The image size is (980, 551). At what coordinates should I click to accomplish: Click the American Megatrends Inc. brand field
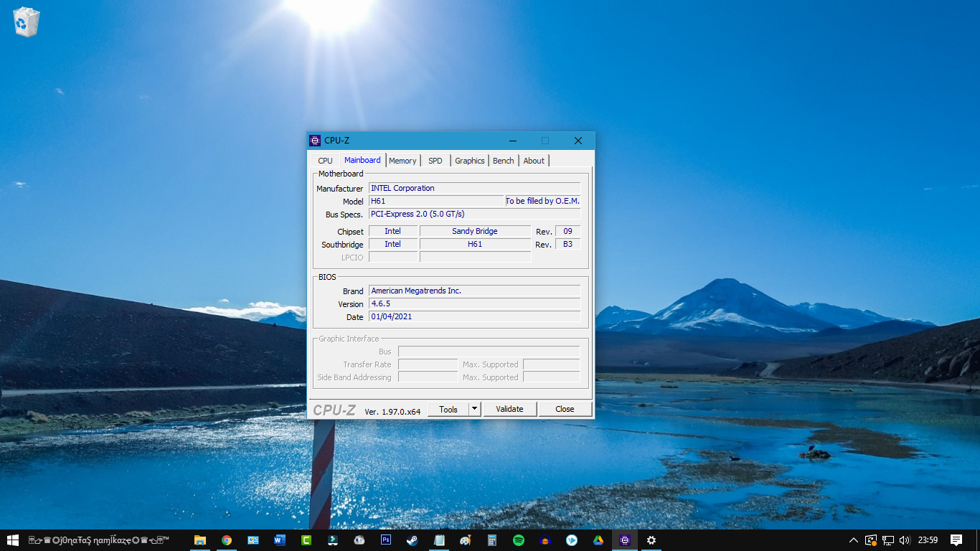(474, 291)
